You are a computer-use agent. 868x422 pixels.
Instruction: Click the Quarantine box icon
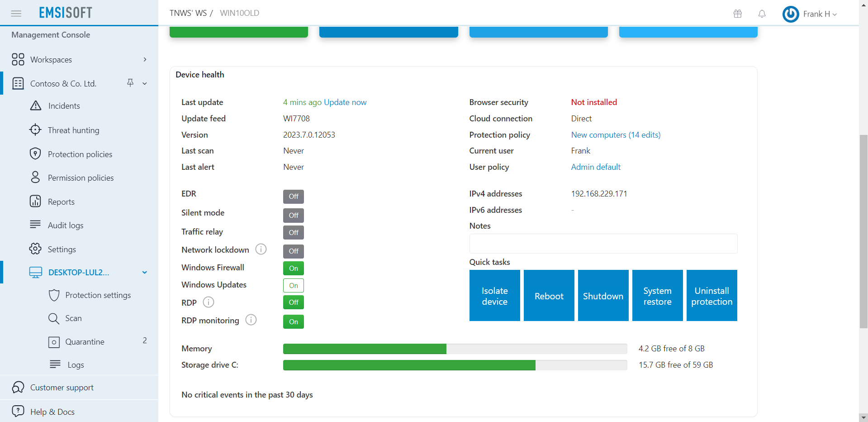(54, 342)
